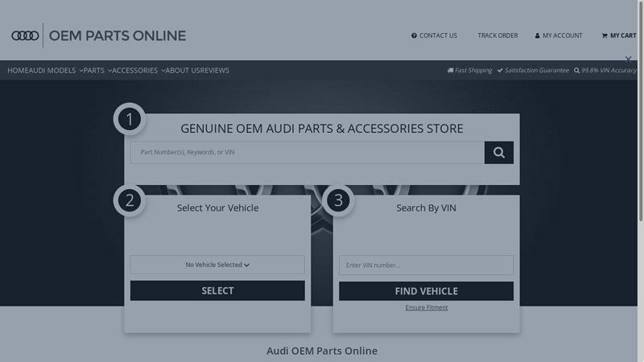Image resolution: width=644 pixels, height=362 pixels.
Task: Open the Ensure Fitment link
Action: pyautogui.click(x=427, y=307)
